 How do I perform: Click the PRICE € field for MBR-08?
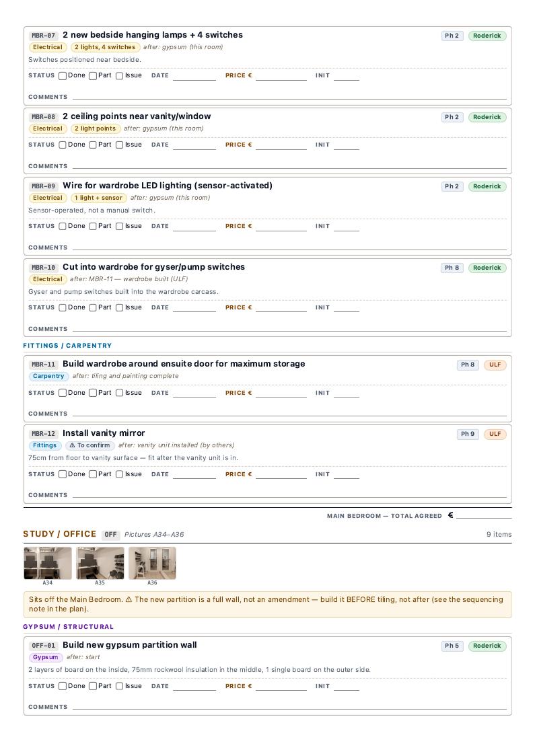pos(281,145)
